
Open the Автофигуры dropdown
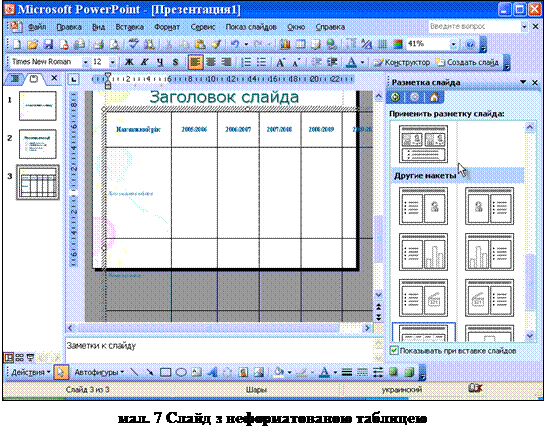coord(99,372)
